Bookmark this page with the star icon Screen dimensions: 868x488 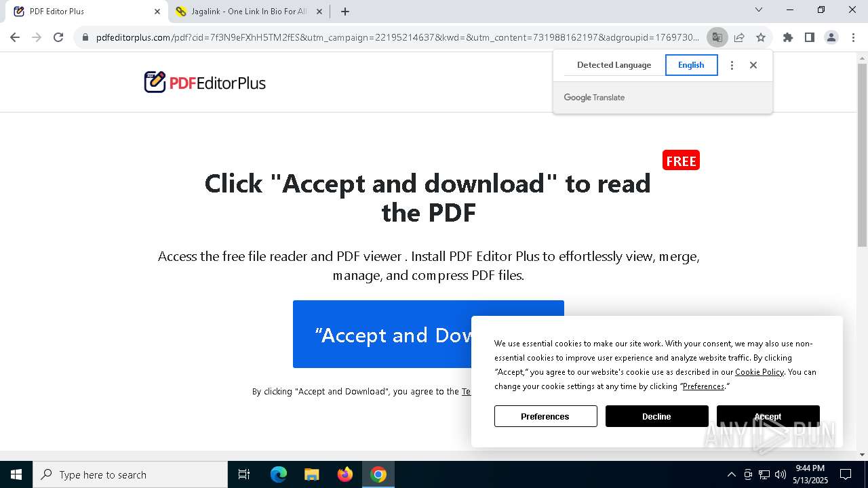click(761, 37)
